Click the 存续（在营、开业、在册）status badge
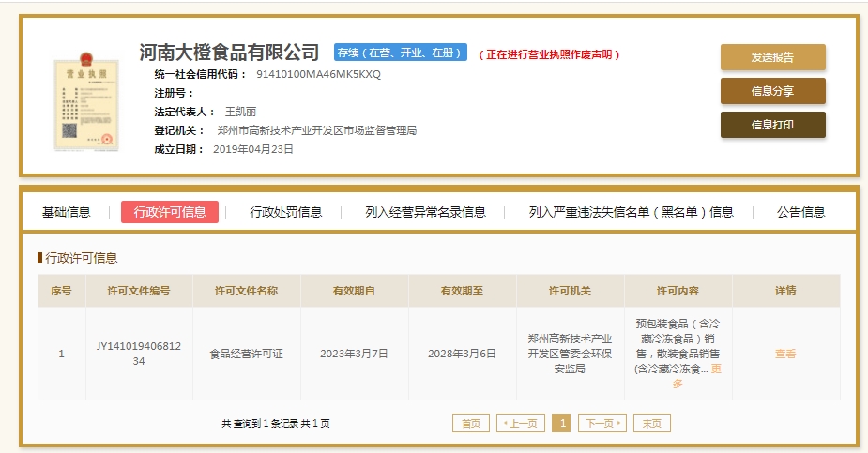 [x=401, y=53]
